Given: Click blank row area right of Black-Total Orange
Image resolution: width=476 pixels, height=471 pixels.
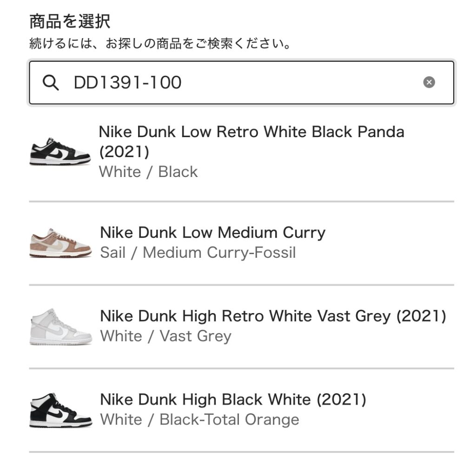Looking at the screenshot, I should [377, 420].
